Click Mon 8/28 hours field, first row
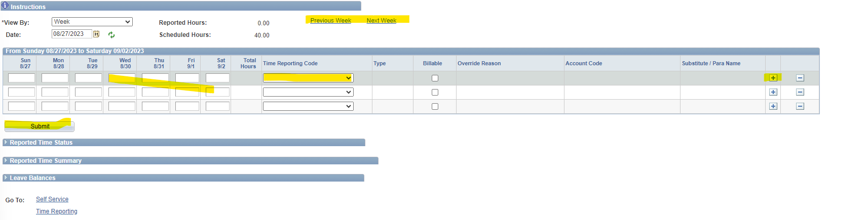Image resolution: width=868 pixels, height=220 pixels. click(55, 78)
